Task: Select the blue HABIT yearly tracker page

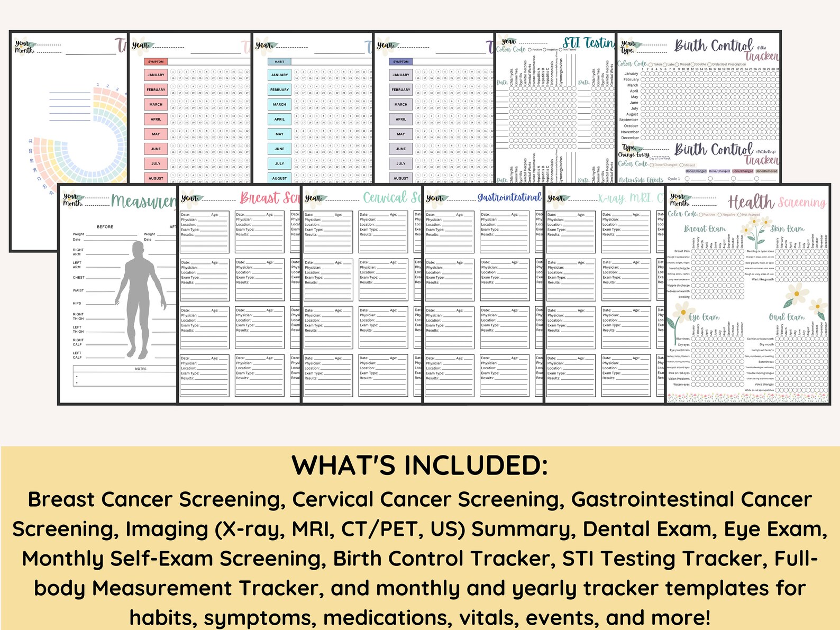Action: click(x=313, y=108)
